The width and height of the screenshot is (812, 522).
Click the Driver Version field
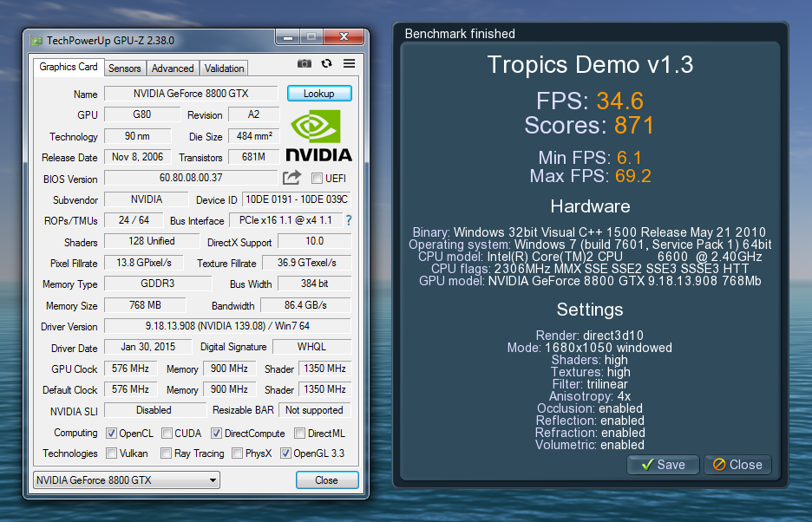(x=228, y=326)
